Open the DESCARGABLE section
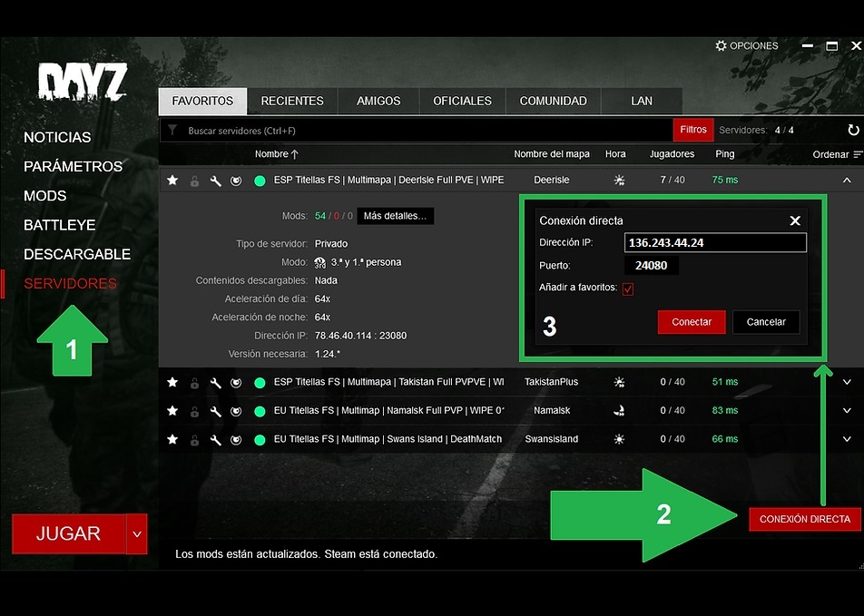Screen dimensions: 864x616 77,254
